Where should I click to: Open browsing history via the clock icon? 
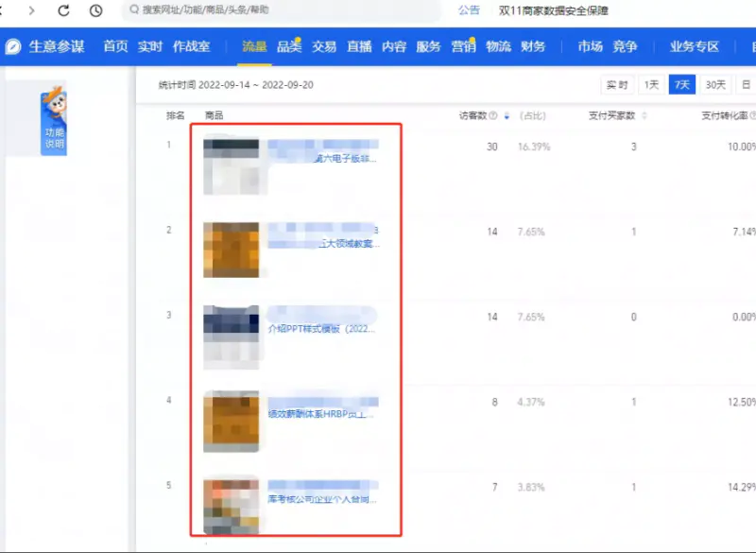pos(95,9)
